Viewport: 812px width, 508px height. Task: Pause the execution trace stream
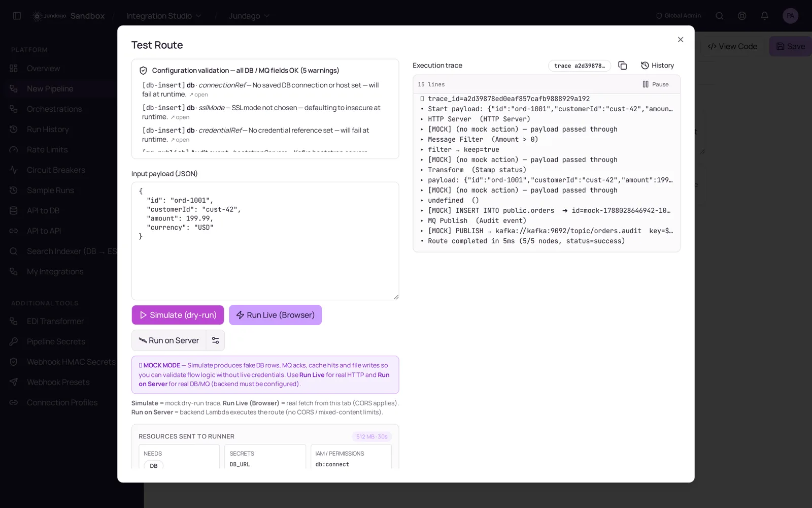656,84
